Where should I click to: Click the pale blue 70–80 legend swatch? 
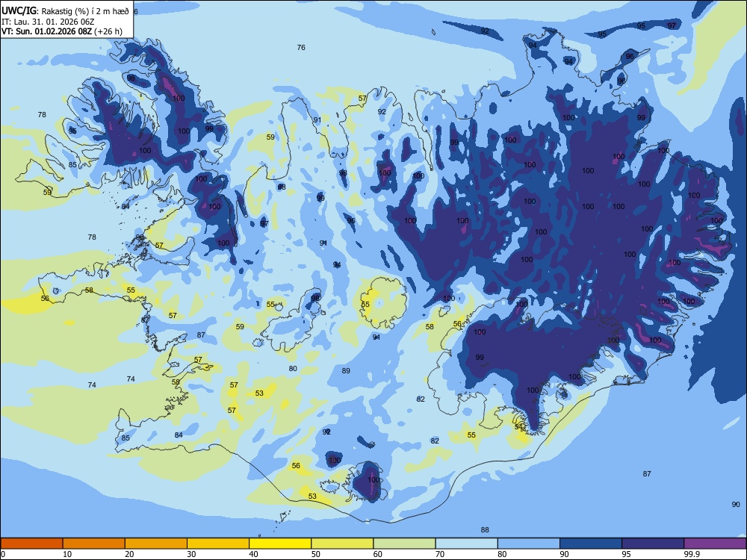466,544
